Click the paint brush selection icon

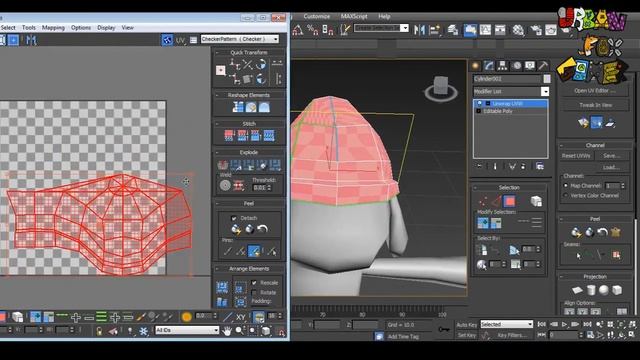click(141, 316)
